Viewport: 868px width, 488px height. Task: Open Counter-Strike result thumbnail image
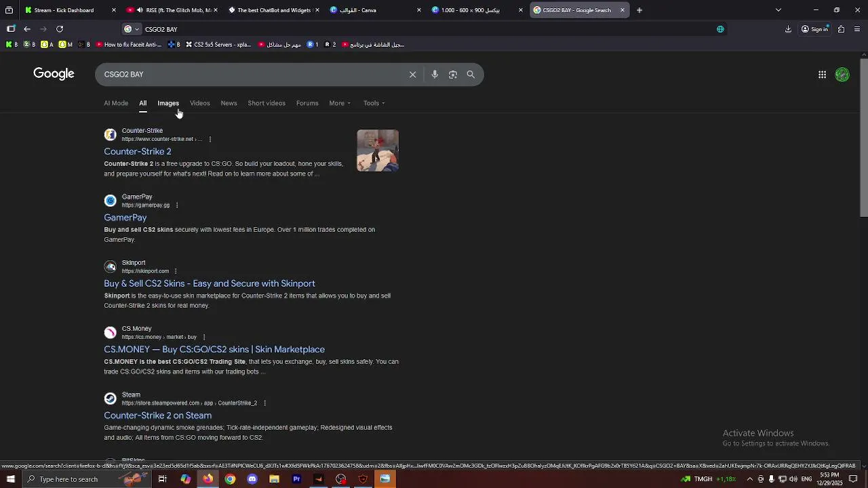coord(378,150)
